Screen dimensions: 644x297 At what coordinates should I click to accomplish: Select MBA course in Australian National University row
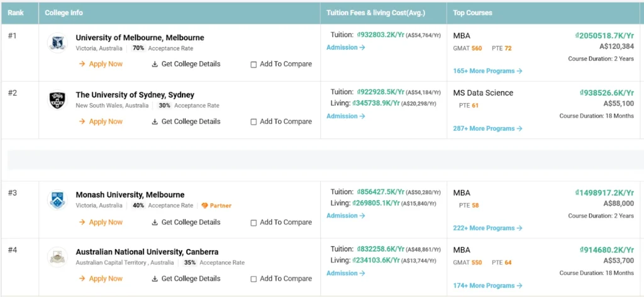coord(462,250)
